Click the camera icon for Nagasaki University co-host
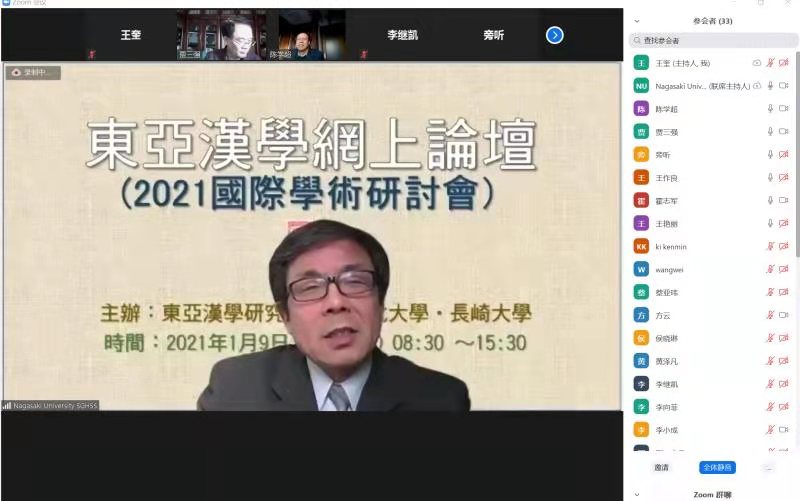The image size is (800, 501). click(784, 86)
